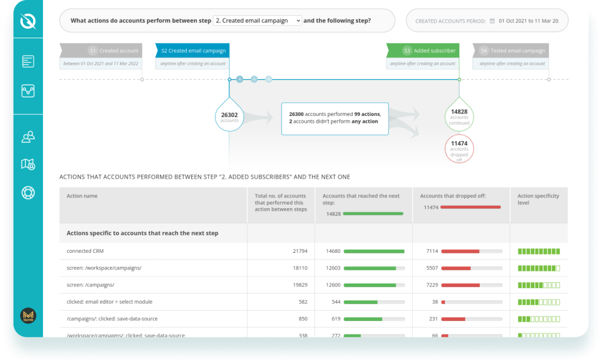The width and height of the screenshot is (602, 364).
Task: Click the Accounts that dropped off header
Action: (x=461, y=205)
